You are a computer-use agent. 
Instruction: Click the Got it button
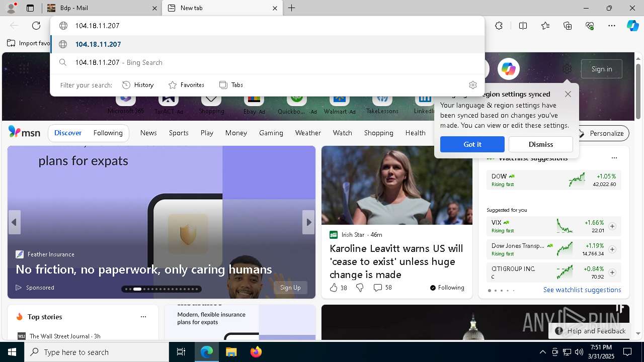click(472, 144)
